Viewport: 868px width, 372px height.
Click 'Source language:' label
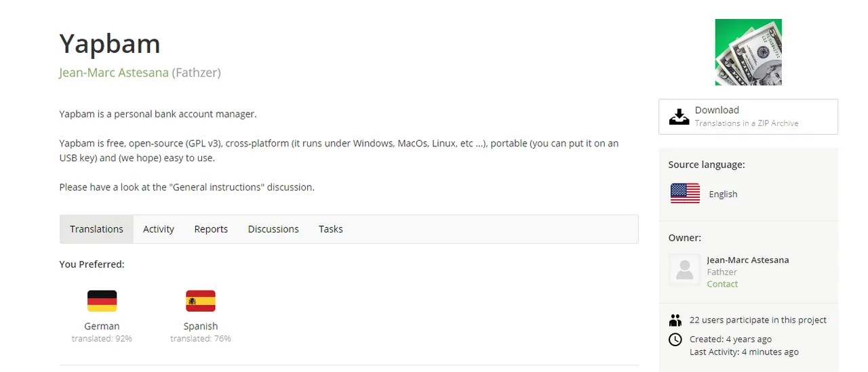[x=707, y=164]
